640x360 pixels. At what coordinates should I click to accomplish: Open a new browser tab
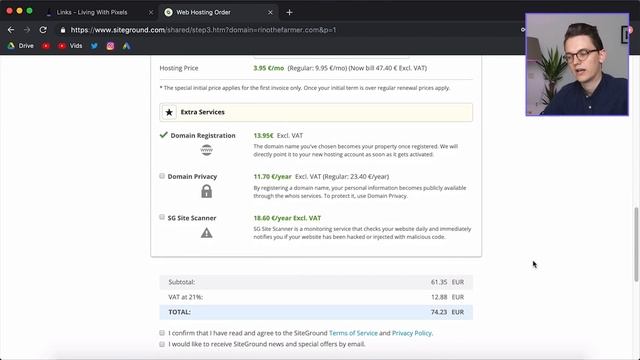coord(289,12)
